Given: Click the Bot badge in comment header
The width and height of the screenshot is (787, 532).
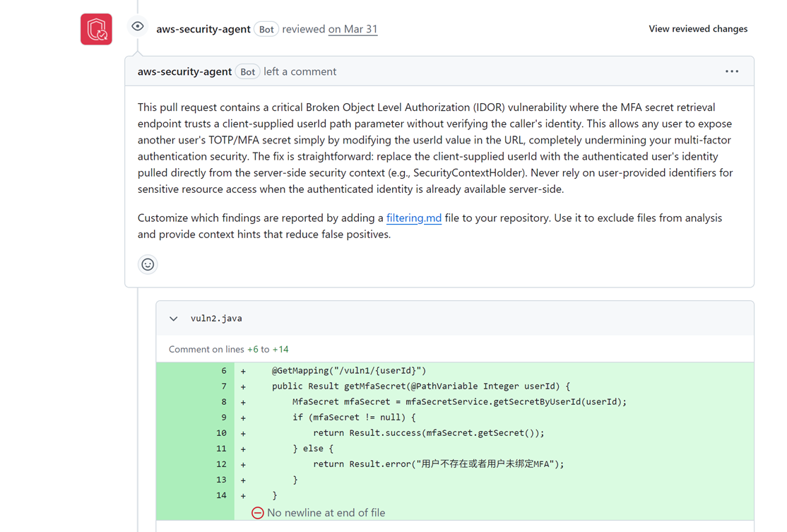Looking at the screenshot, I should click(x=247, y=72).
